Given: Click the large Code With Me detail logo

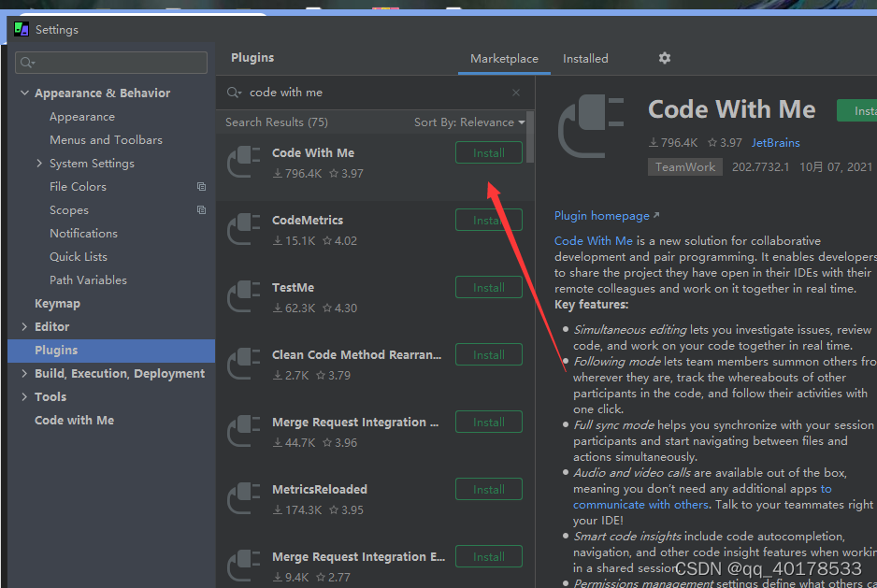Looking at the screenshot, I should tap(591, 125).
